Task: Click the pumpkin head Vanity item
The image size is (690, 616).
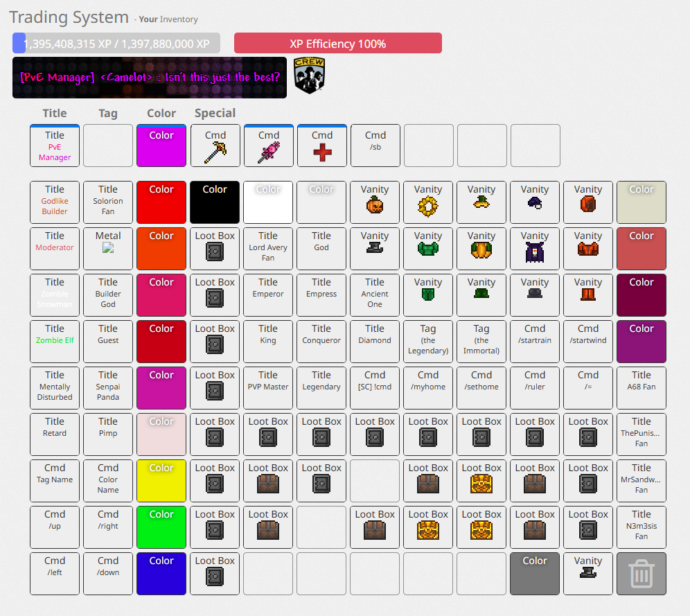Action: coord(375,203)
